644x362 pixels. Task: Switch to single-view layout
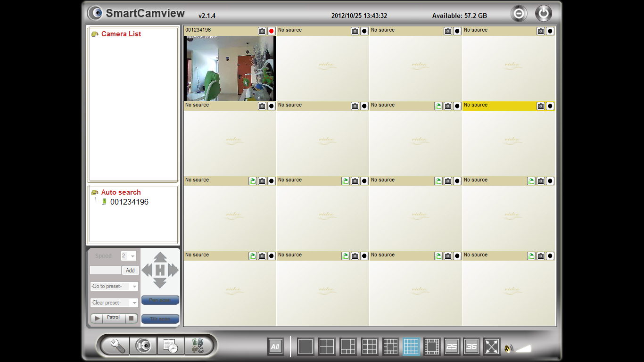pos(305,347)
